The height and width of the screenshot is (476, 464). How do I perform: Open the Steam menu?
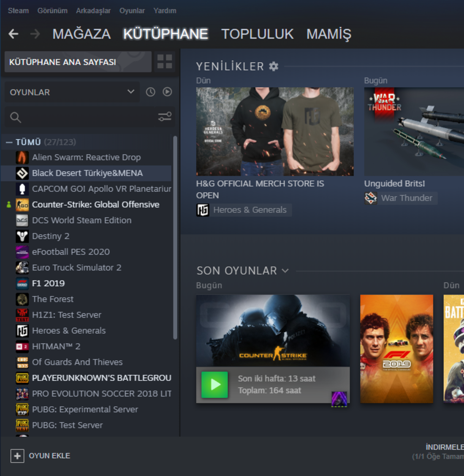coord(18,11)
